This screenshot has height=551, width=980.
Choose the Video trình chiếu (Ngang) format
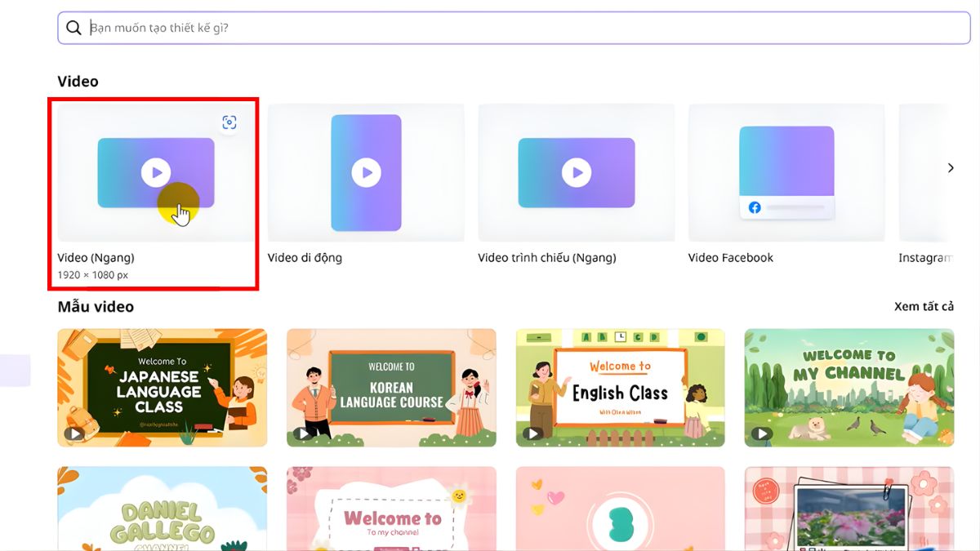click(x=576, y=172)
